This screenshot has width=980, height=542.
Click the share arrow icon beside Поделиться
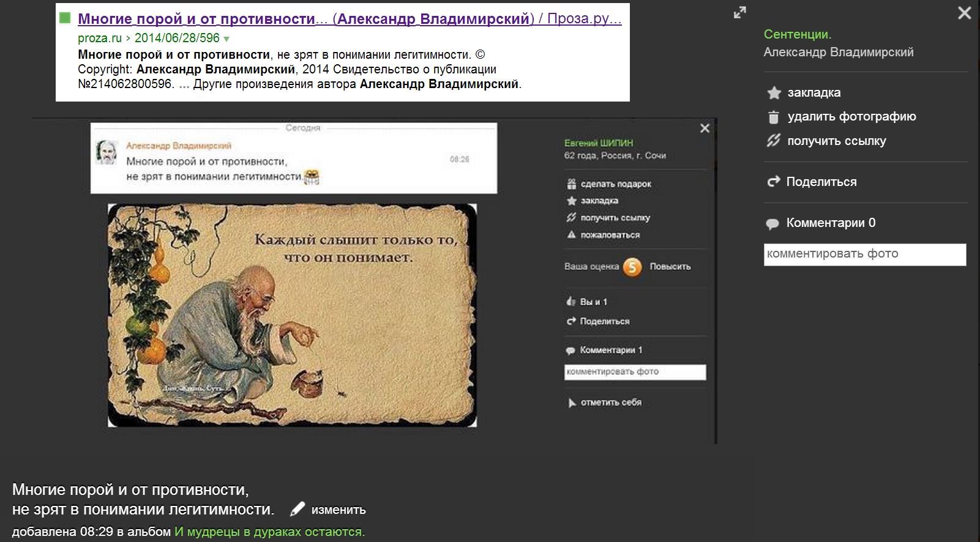point(774,182)
